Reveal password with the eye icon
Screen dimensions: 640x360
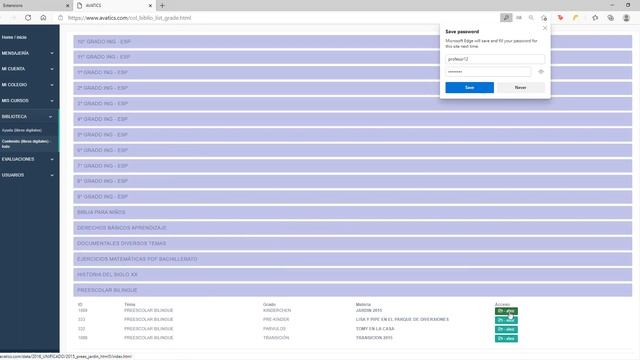pos(541,72)
